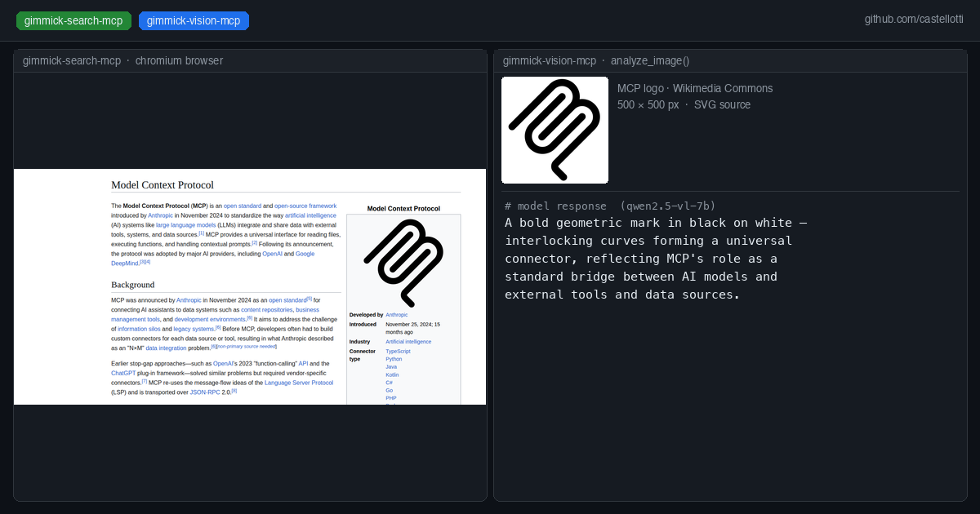The height and width of the screenshot is (514, 980).
Task: Click the PHP connector link
Action: pos(390,398)
